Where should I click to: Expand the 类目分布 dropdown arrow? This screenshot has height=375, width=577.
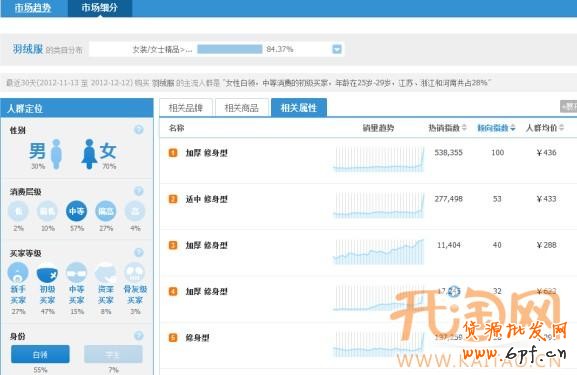click(x=337, y=49)
